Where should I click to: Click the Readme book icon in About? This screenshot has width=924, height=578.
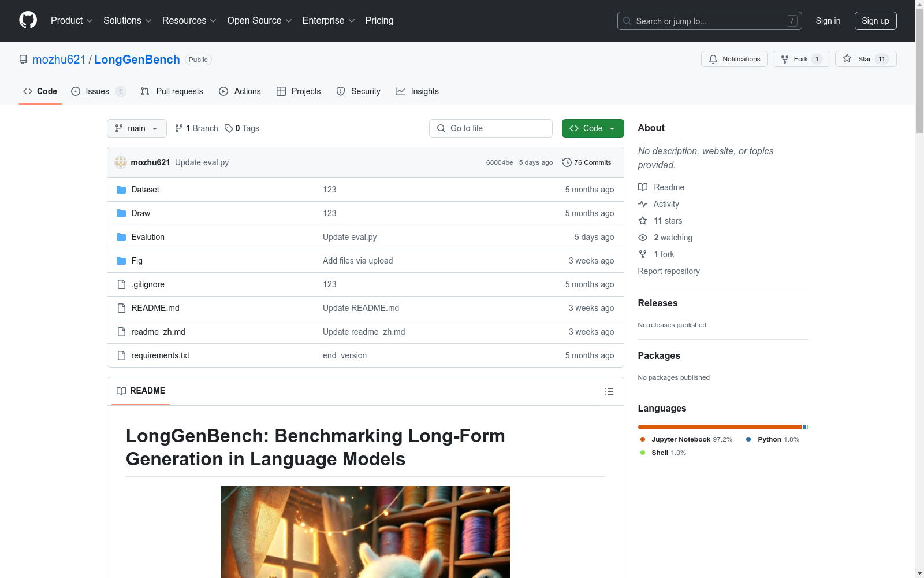(643, 187)
